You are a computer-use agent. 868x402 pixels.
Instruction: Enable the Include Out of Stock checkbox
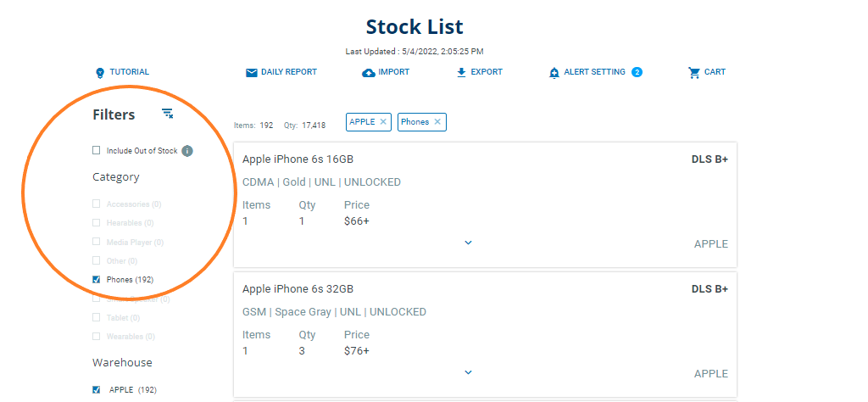(x=97, y=150)
